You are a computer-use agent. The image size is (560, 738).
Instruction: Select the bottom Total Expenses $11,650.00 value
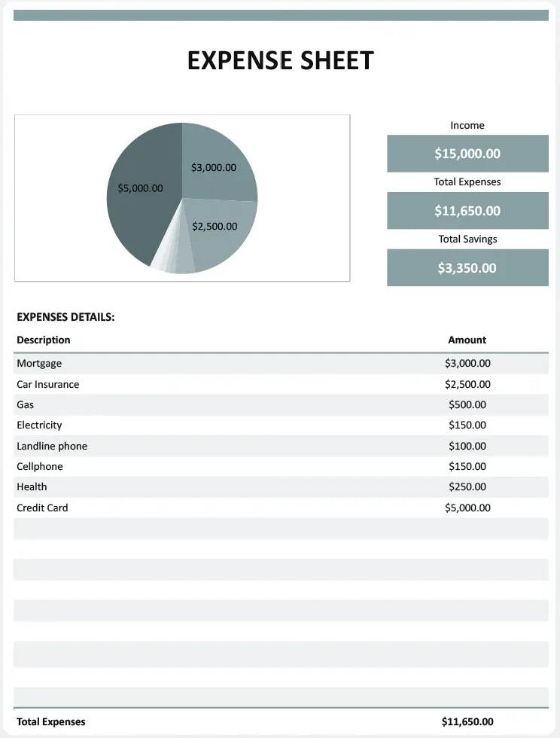tap(467, 721)
